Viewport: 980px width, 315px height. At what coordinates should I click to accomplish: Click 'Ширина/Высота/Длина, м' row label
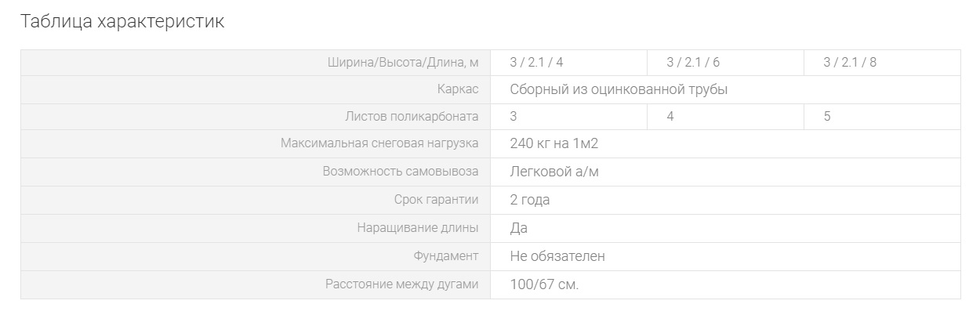402,63
